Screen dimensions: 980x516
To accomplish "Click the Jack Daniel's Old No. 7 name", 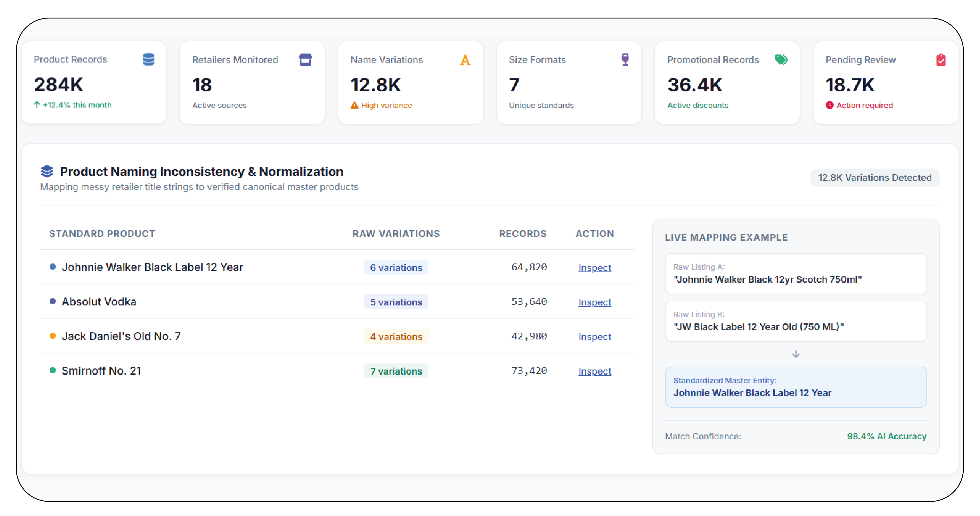I will point(121,336).
